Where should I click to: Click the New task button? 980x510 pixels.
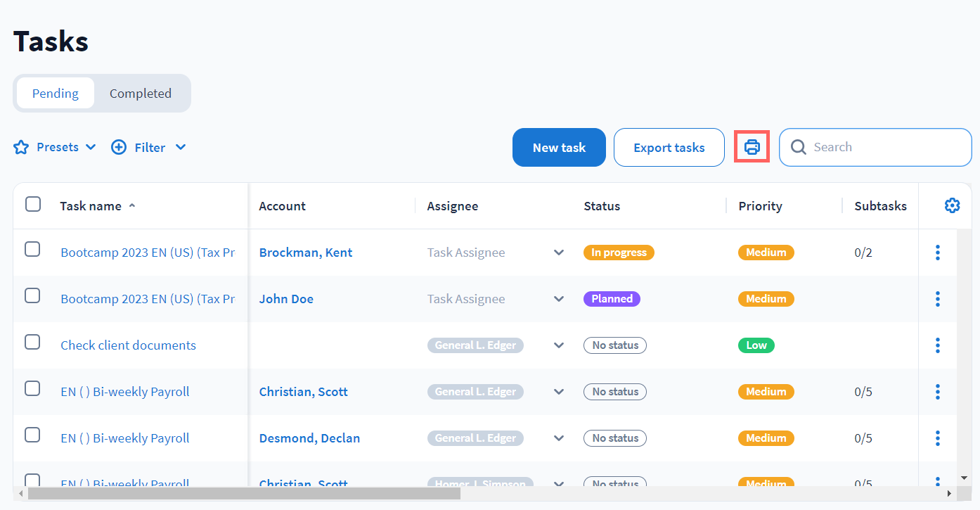[559, 148]
